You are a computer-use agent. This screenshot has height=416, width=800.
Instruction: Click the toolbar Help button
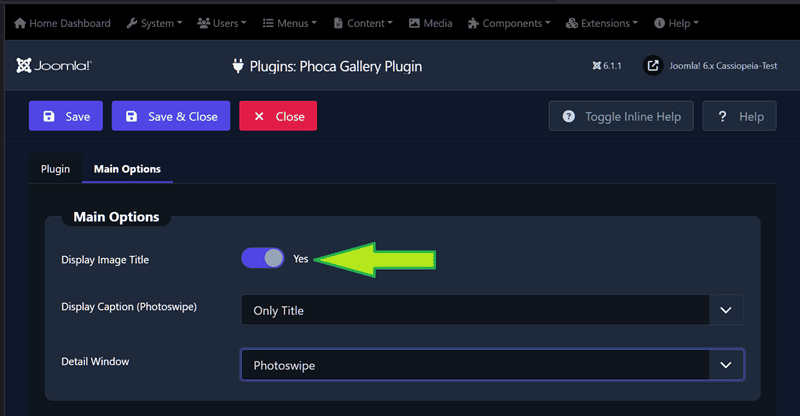point(739,116)
